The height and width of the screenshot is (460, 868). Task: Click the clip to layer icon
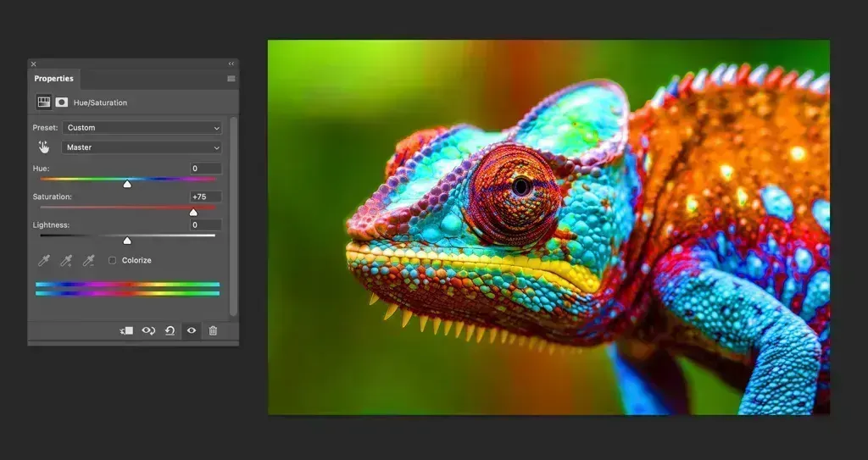click(x=126, y=330)
